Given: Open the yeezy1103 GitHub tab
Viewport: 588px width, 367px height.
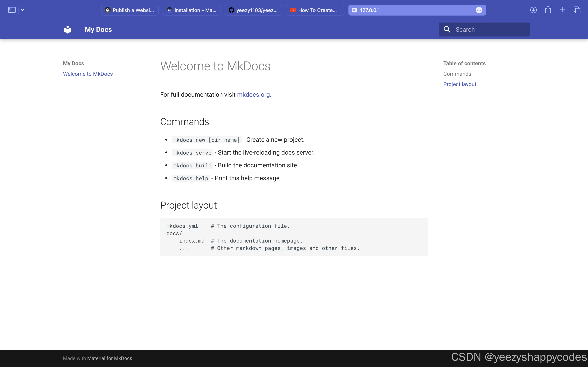Looking at the screenshot, I should click(253, 10).
